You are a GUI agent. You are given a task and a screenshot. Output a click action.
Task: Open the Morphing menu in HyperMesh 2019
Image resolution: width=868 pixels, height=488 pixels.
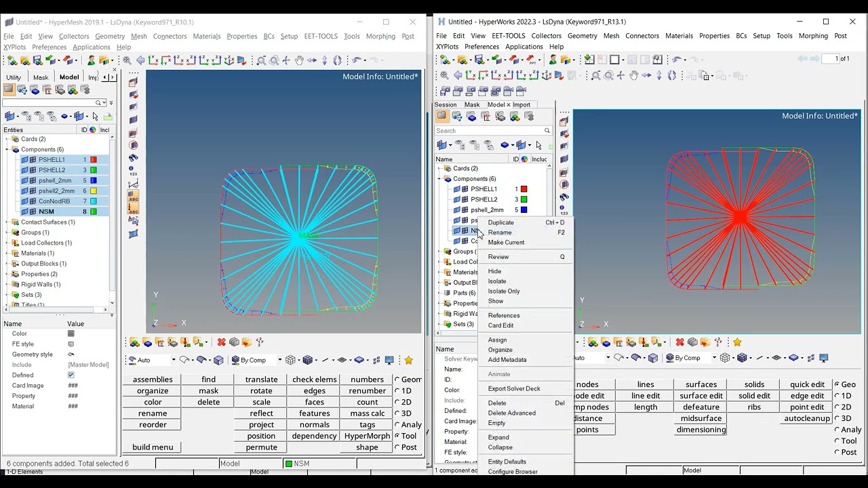point(380,37)
